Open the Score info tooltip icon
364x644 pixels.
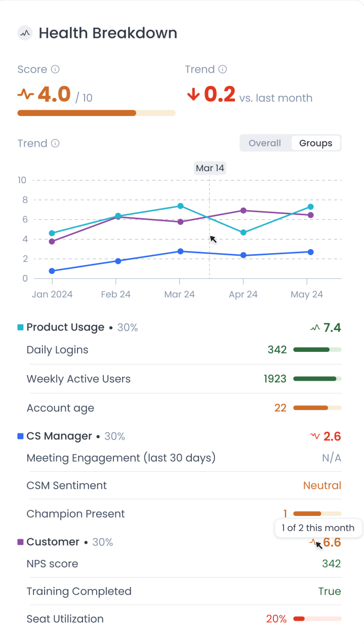point(56,69)
